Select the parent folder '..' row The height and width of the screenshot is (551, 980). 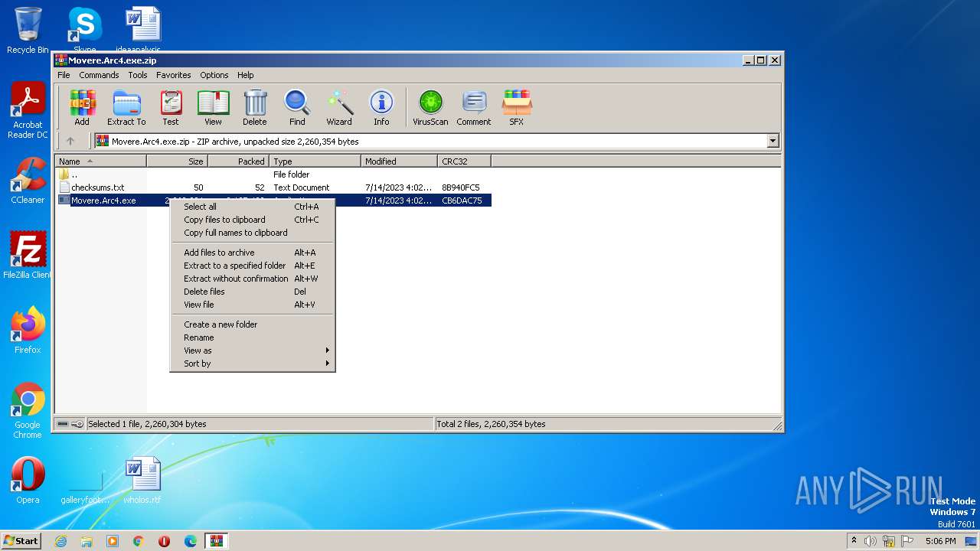tap(273, 174)
